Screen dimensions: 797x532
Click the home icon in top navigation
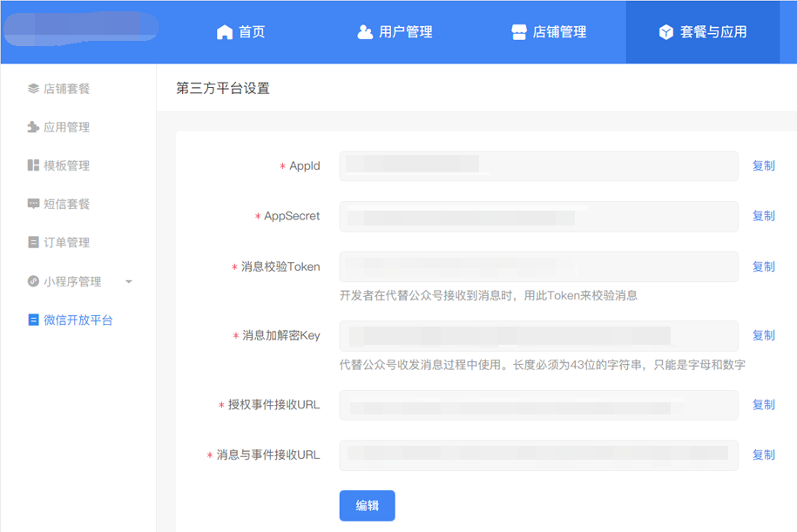pos(225,32)
